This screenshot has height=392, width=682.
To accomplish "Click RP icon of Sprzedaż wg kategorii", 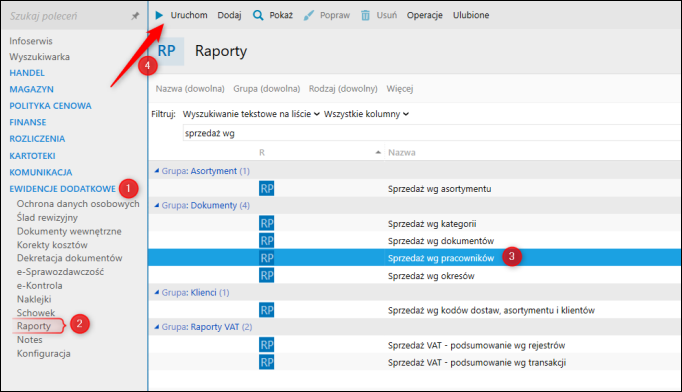I will [x=267, y=223].
